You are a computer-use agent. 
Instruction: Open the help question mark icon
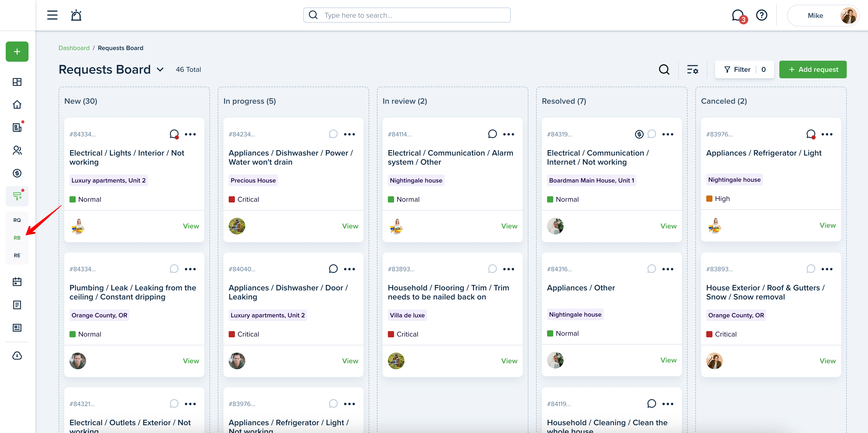[761, 15]
